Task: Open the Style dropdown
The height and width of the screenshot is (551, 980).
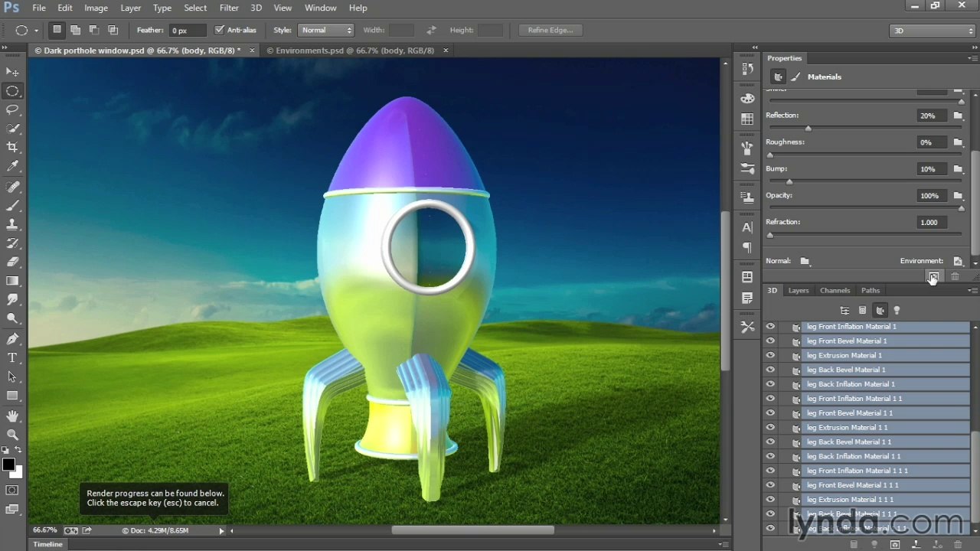Action: tap(326, 30)
